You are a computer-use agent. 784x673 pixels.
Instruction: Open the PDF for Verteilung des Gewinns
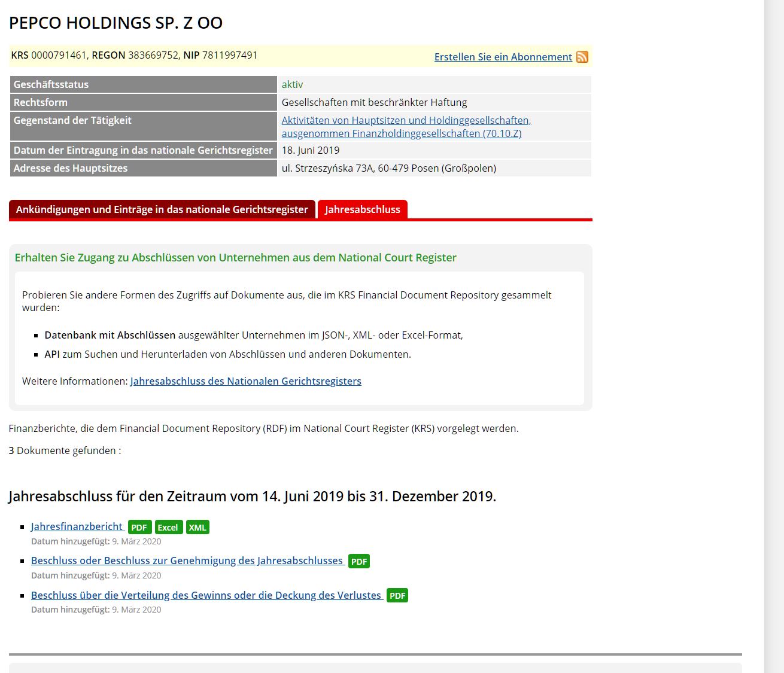coord(397,595)
